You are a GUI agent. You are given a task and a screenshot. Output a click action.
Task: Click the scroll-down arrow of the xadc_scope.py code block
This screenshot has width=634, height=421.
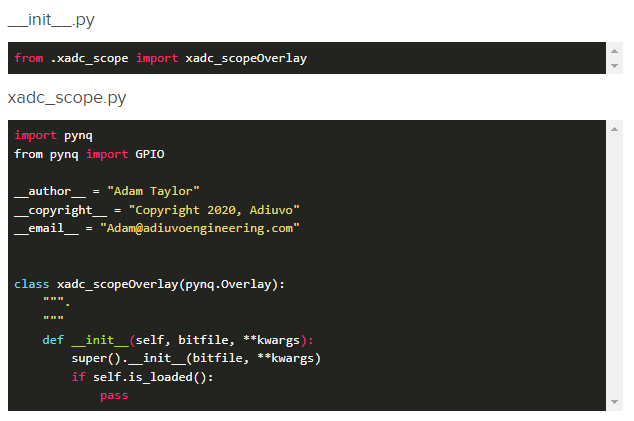coord(615,402)
